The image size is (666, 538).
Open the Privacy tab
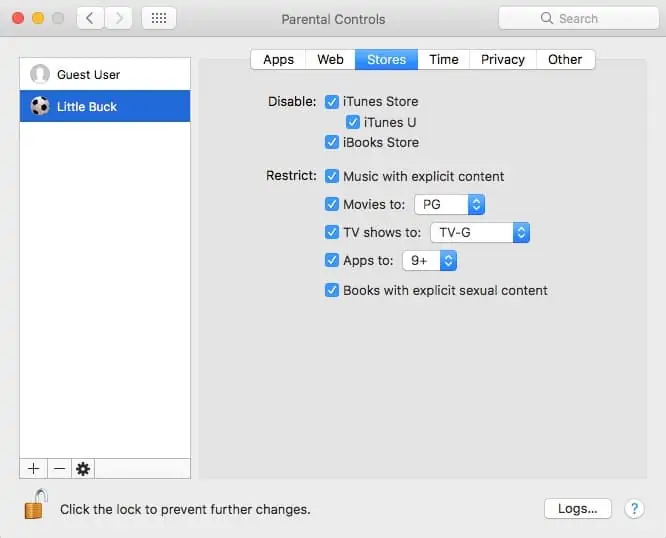[x=503, y=59]
